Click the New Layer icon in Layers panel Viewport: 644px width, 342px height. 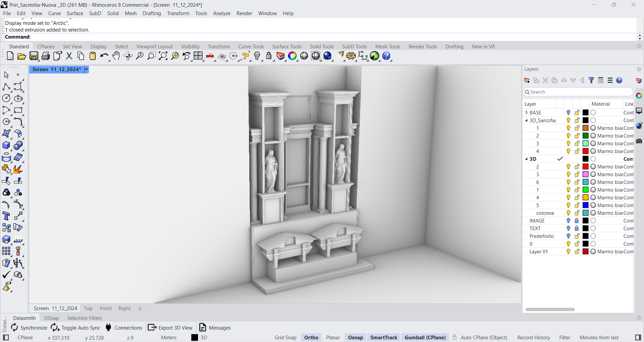pyautogui.click(x=527, y=81)
